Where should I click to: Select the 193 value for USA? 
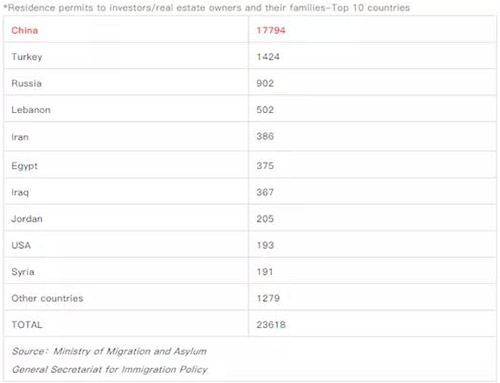265,245
